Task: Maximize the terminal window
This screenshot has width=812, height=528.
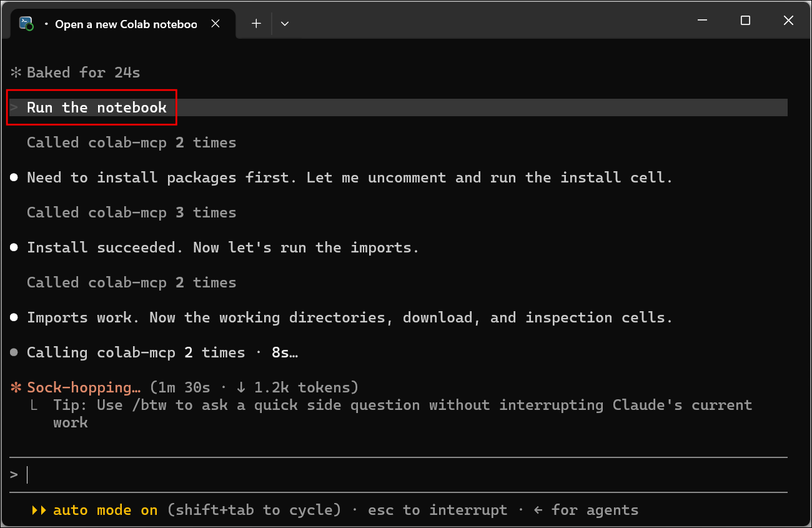Action: tap(745, 21)
